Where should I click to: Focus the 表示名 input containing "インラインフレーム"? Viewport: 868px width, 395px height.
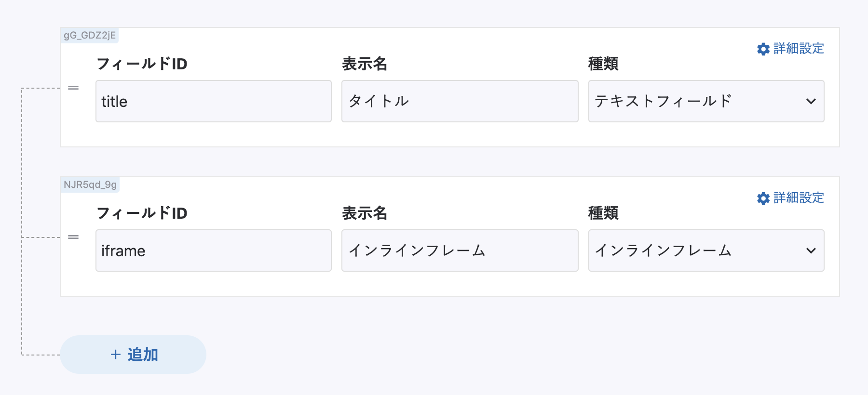(x=460, y=250)
